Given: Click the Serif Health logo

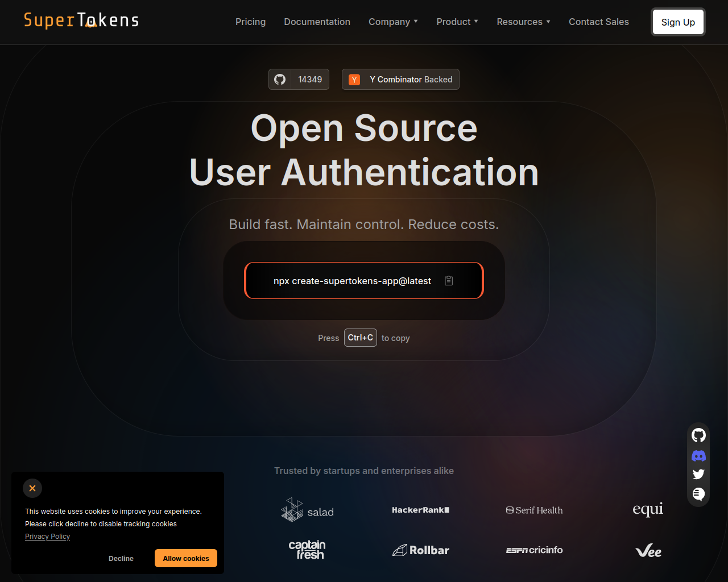Looking at the screenshot, I should click(x=534, y=510).
